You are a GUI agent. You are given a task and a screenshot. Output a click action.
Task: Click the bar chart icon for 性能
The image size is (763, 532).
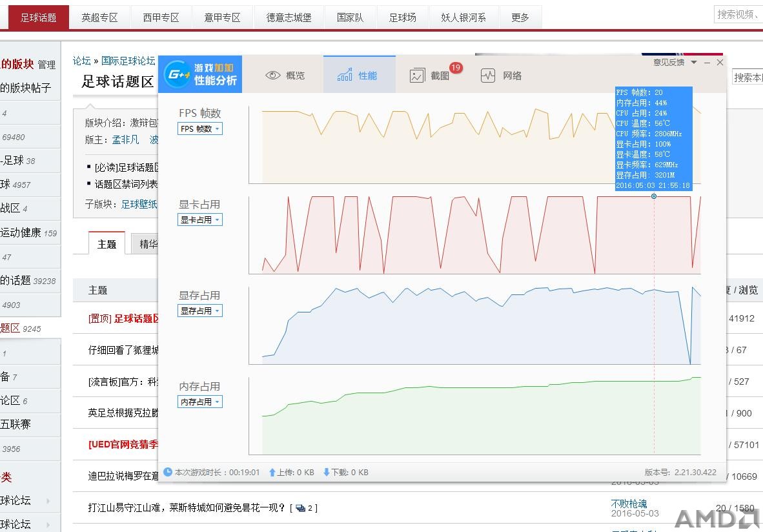345,75
